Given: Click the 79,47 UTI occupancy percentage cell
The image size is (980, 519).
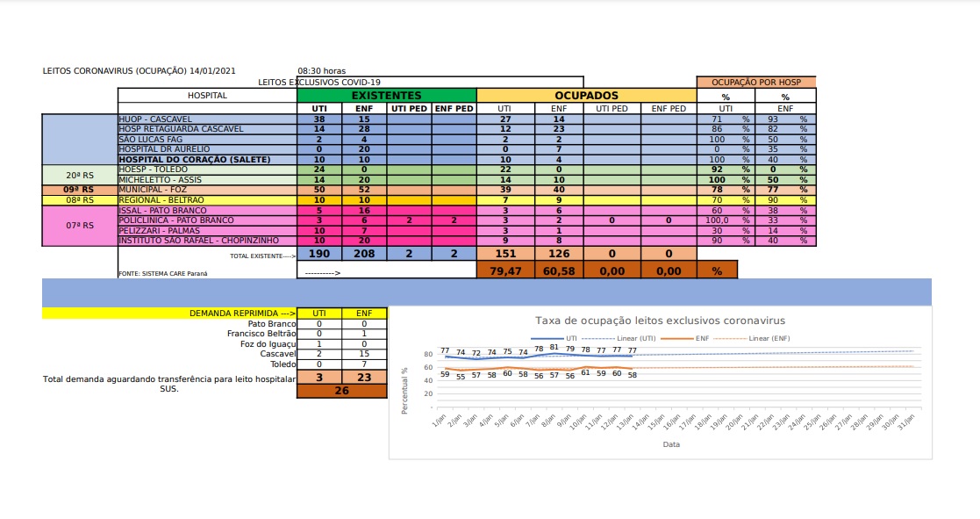Looking at the screenshot, I should [505, 270].
